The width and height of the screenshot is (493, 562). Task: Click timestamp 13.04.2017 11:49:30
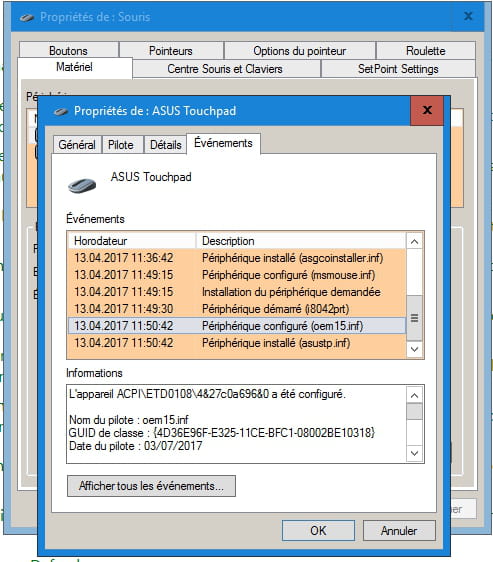click(124, 309)
